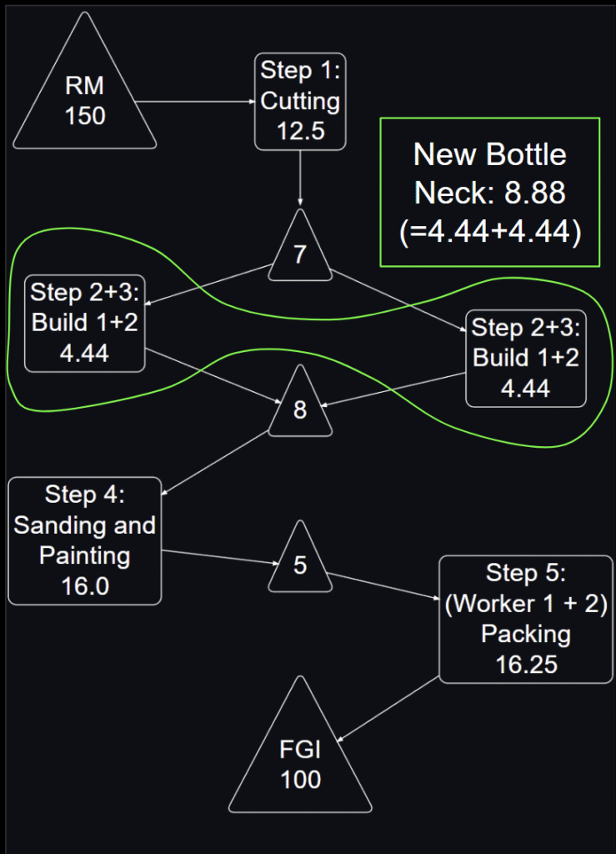
Task: Select the Step 4 Sanding and Painting box
Action: [x=85, y=540]
